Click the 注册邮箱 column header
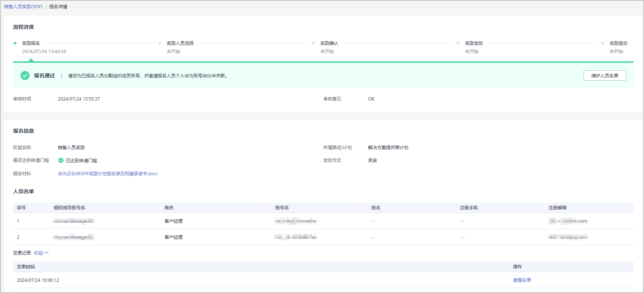 click(x=557, y=208)
